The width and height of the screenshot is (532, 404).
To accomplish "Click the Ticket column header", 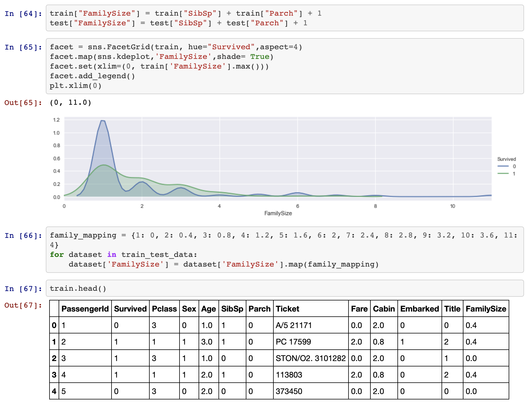I will pyautogui.click(x=311, y=309).
